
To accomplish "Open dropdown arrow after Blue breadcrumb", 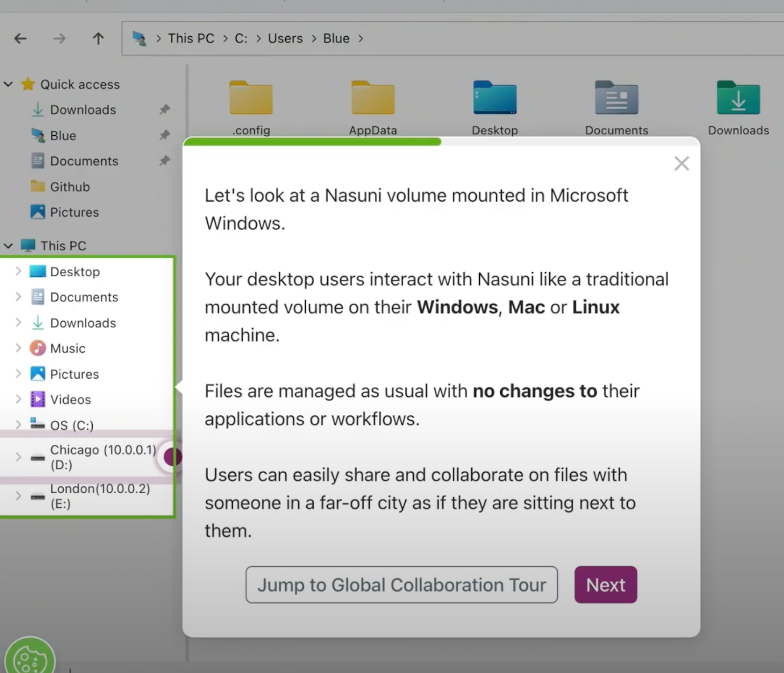I will [361, 38].
